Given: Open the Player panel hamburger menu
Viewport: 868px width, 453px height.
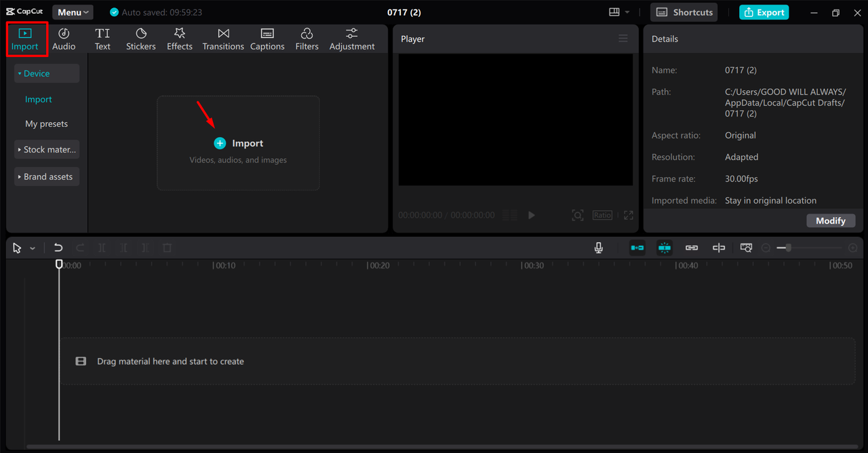Looking at the screenshot, I should pyautogui.click(x=623, y=39).
